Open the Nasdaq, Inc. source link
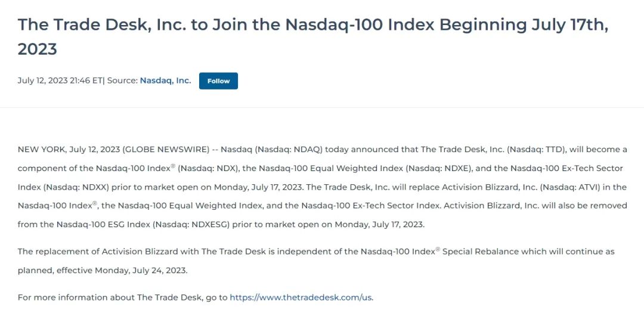 pyautogui.click(x=165, y=80)
